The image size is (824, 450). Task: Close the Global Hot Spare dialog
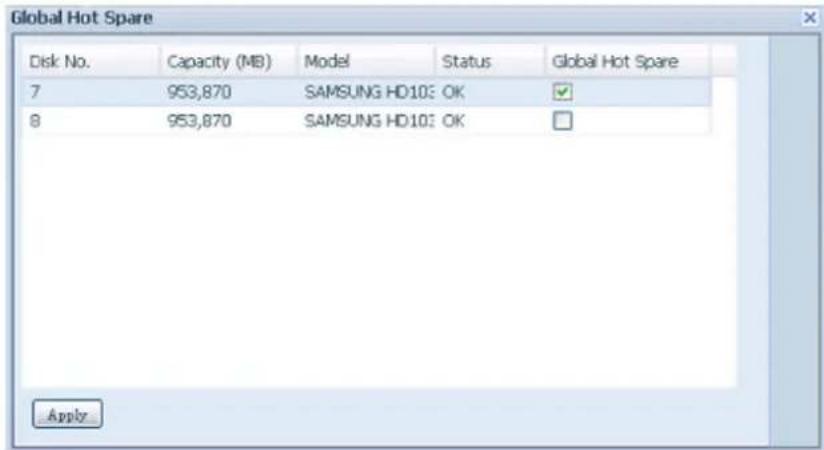810,18
